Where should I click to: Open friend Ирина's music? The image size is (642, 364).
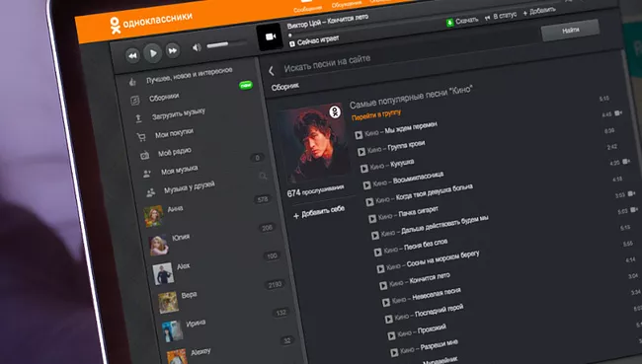196,323
